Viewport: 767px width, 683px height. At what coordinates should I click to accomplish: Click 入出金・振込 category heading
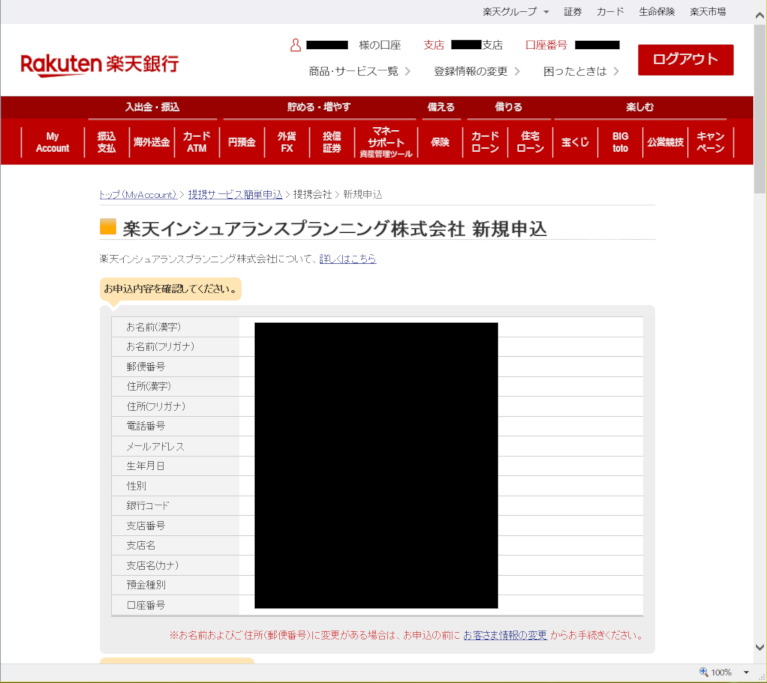point(152,107)
